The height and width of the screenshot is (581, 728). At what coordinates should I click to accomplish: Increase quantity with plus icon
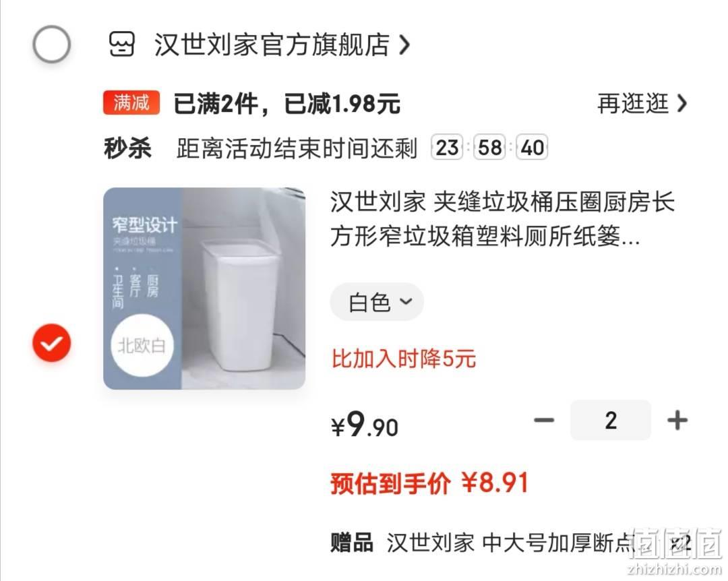coord(677,421)
